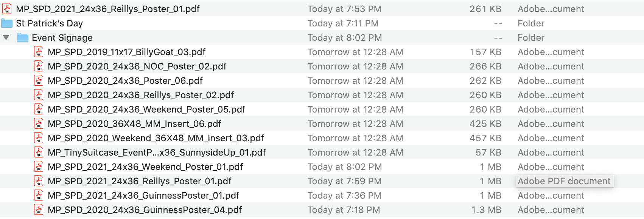Image resolution: width=644 pixels, height=219 pixels.
Task: Click the Event Signage folder icon
Action: tap(23, 38)
